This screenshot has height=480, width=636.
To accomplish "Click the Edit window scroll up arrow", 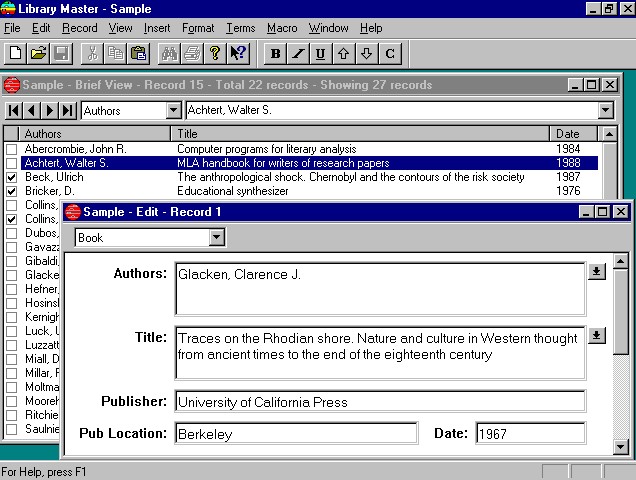I will 620,262.
